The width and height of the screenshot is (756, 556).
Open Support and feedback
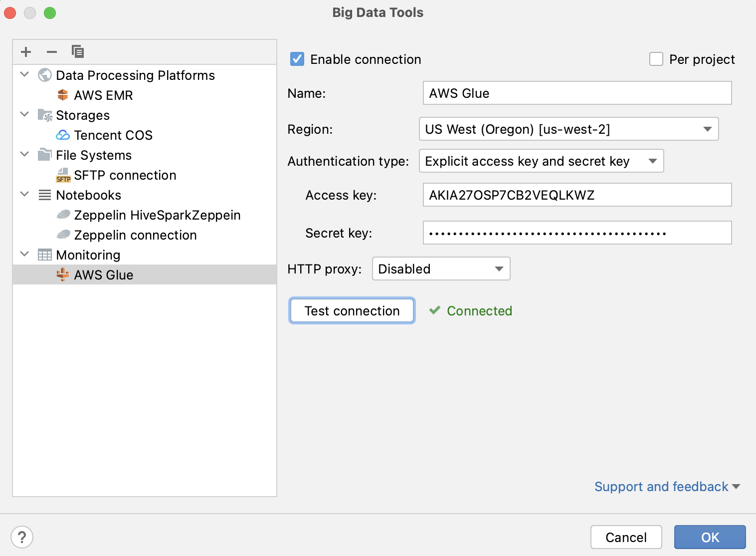coord(661,486)
